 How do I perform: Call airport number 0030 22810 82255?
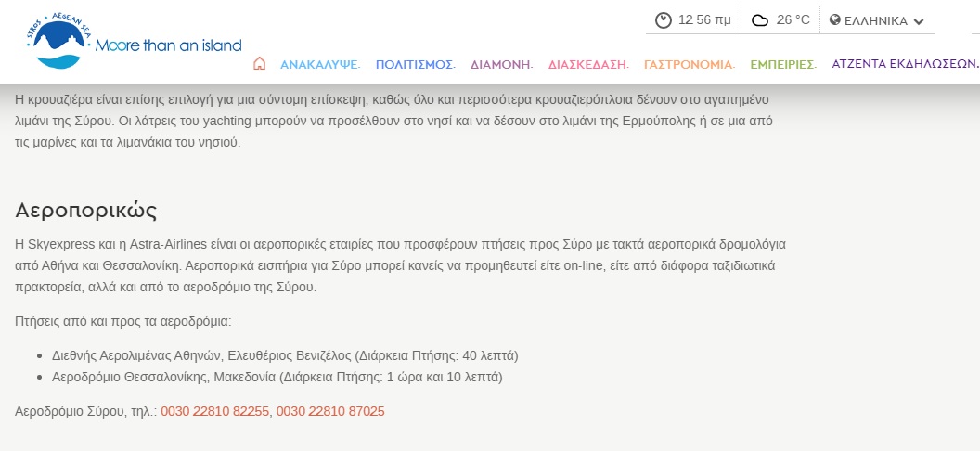[214, 411]
